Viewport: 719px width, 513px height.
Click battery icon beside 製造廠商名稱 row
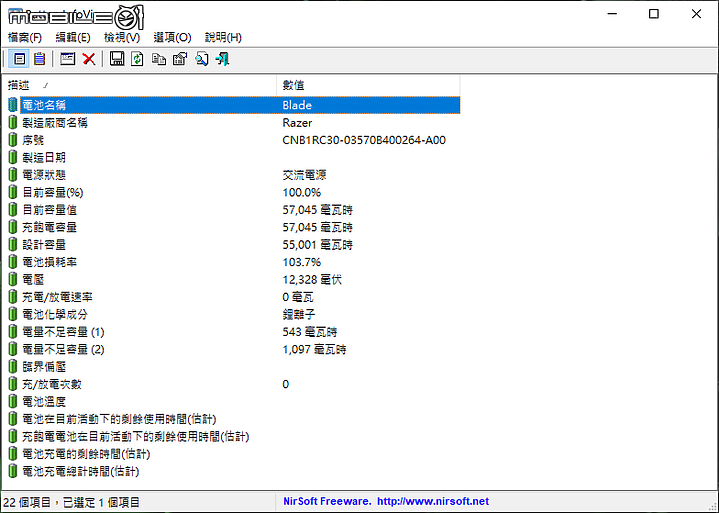point(13,123)
